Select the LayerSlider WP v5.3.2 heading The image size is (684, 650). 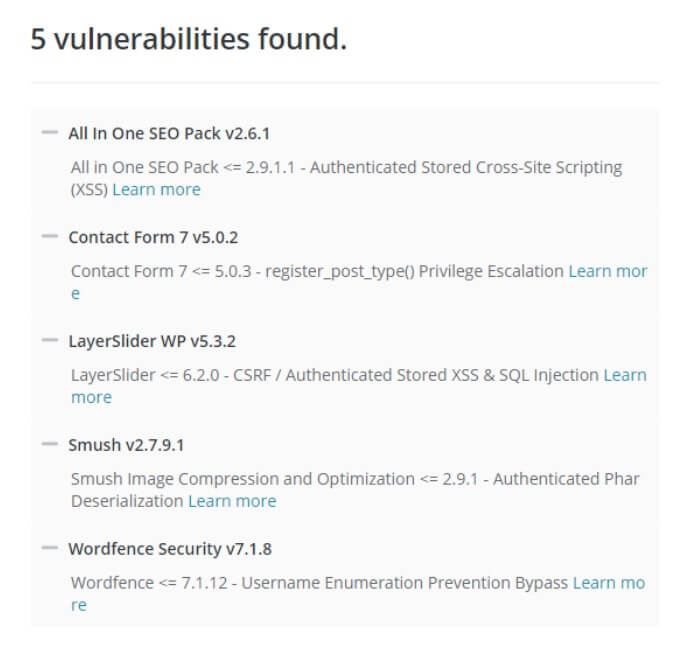click(152, 341)
